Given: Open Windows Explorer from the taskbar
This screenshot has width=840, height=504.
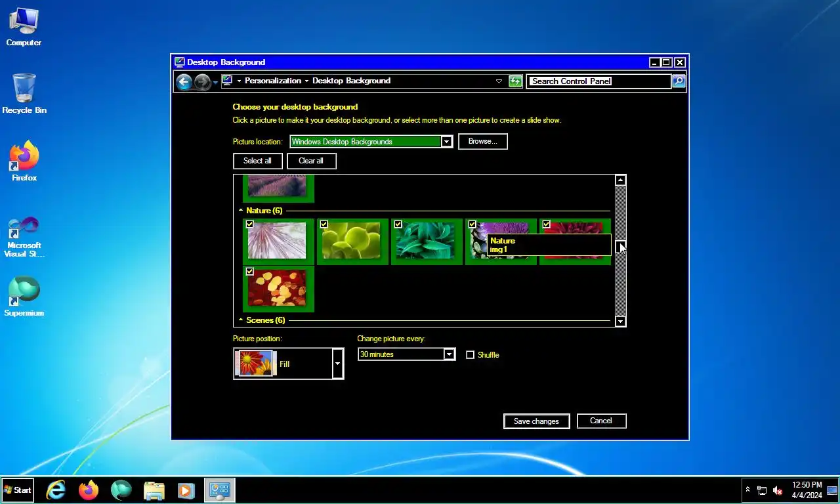Looking at the screenshot, I should (x=154, y=490).
